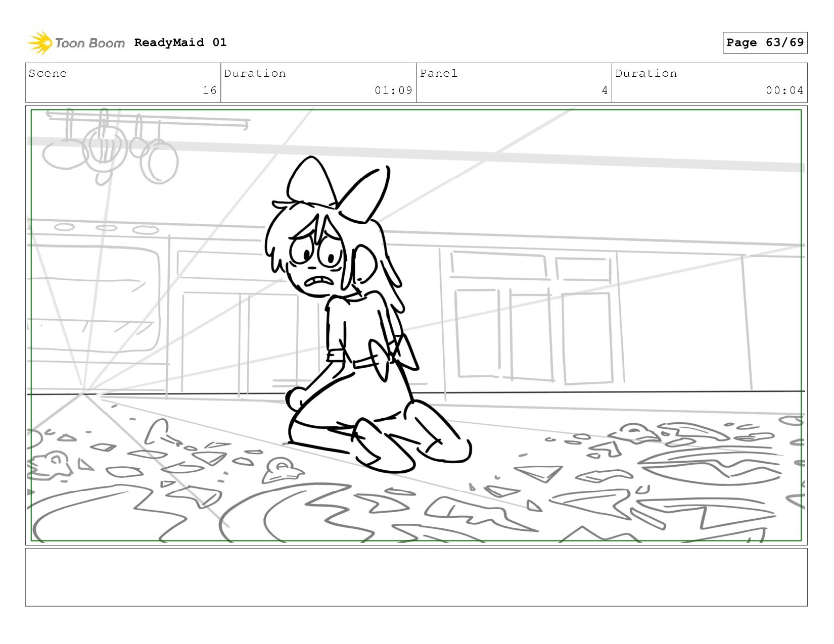This screenshot has height=644, width=834.
Task: Click the panel number value '4'
Action: point(605,90)
